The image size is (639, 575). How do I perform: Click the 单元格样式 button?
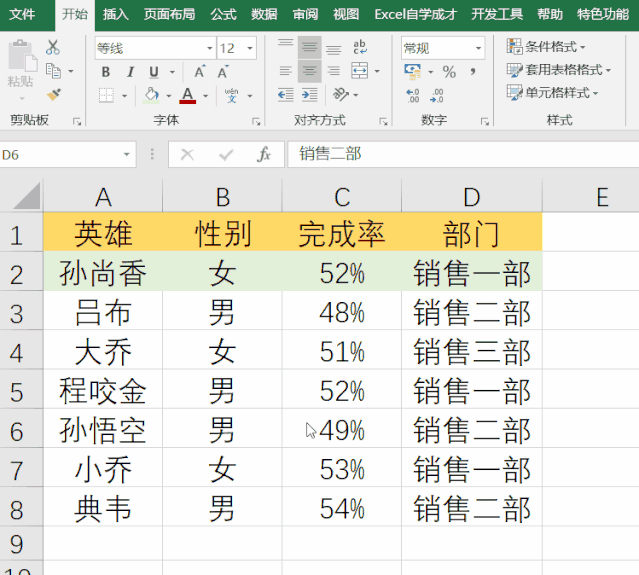[553, 93]
